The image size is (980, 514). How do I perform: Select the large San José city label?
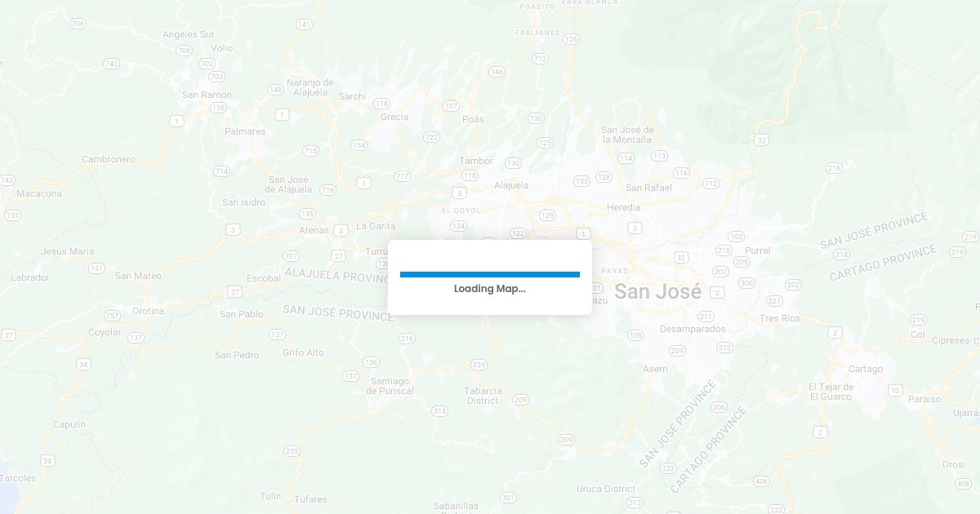(x=657, y=291)
